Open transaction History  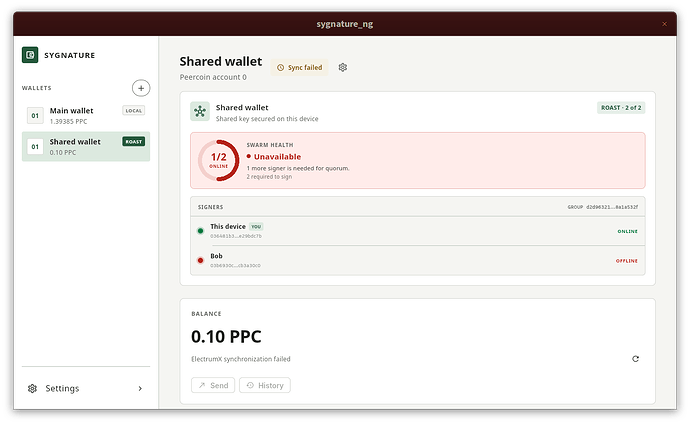[265, 385]
